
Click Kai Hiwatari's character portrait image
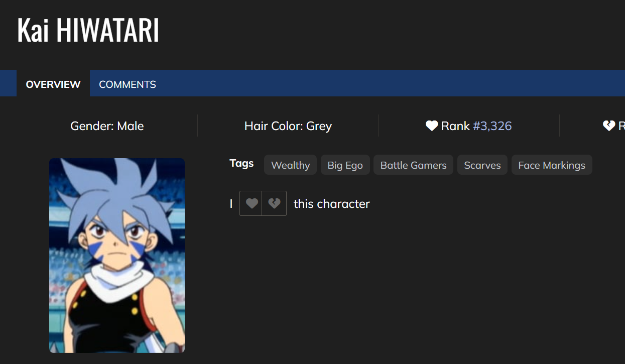point(117,255)
